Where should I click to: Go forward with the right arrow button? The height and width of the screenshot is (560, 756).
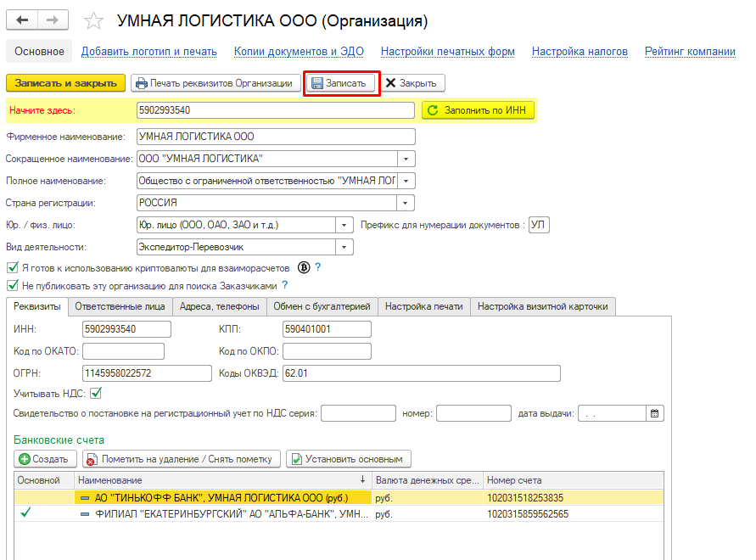point(53,20)
